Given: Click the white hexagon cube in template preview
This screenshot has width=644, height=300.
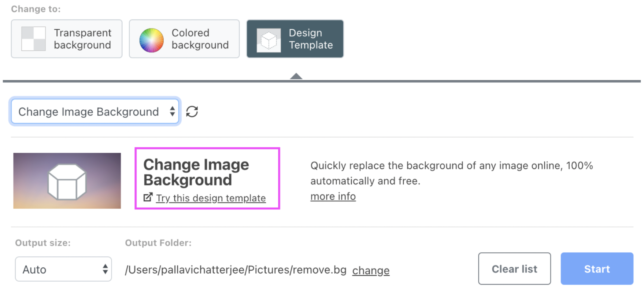Looking at the screenshot, I should 67,182.
